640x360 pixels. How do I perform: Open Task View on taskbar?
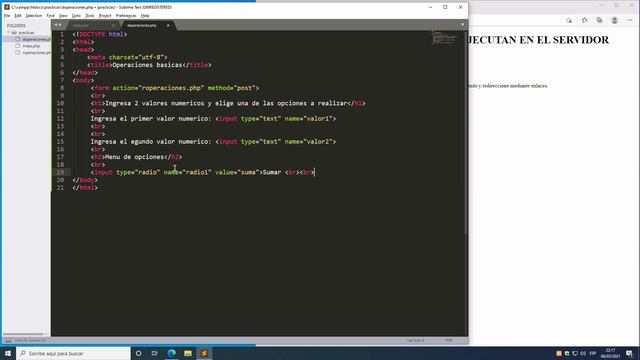coord(155,353)
